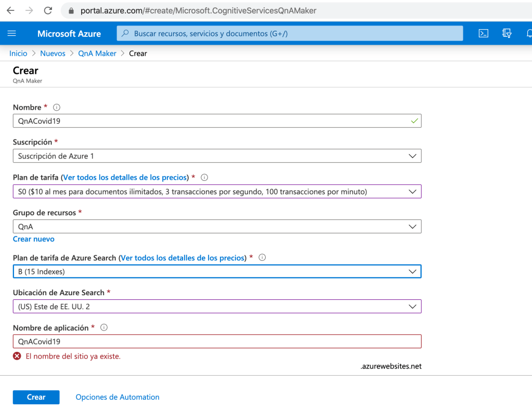Click the info icon beside Plan de tarifa de Azure Search
The image size is (532, 409).
point(262,257)
